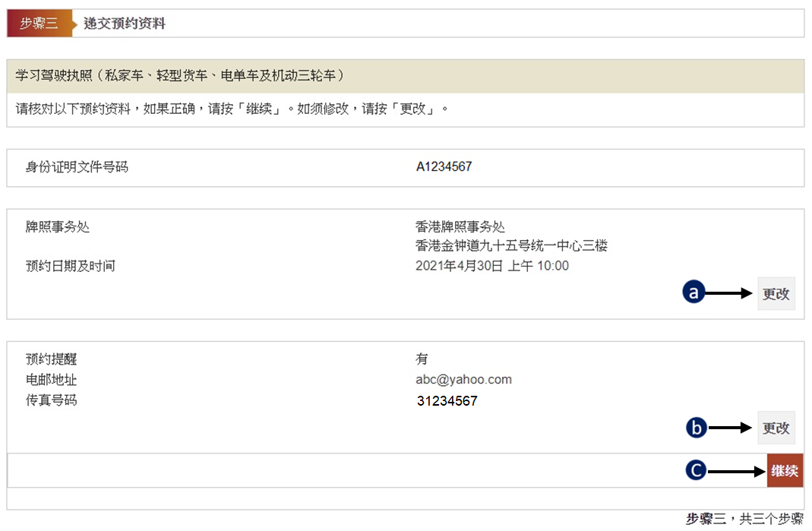Click the email address abc@yahoo.com
The height and width of the screenshot is (531, 812).
(463, 380)
